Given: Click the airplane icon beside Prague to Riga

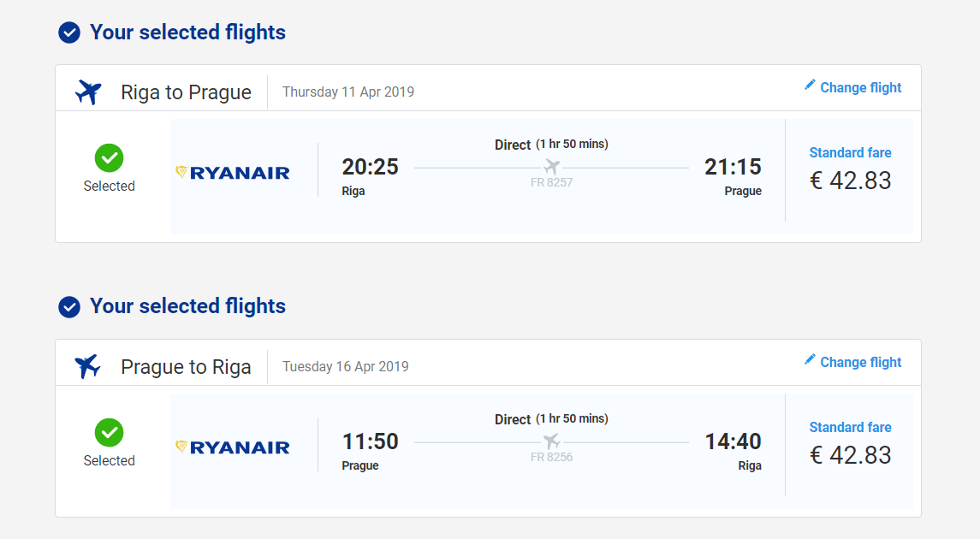Looking at the screenshot, I should (x=88, y=366).
